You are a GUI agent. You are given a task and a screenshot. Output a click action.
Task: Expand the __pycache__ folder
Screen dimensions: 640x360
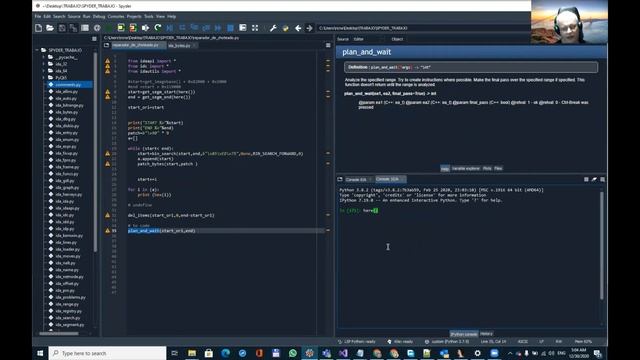44,57
